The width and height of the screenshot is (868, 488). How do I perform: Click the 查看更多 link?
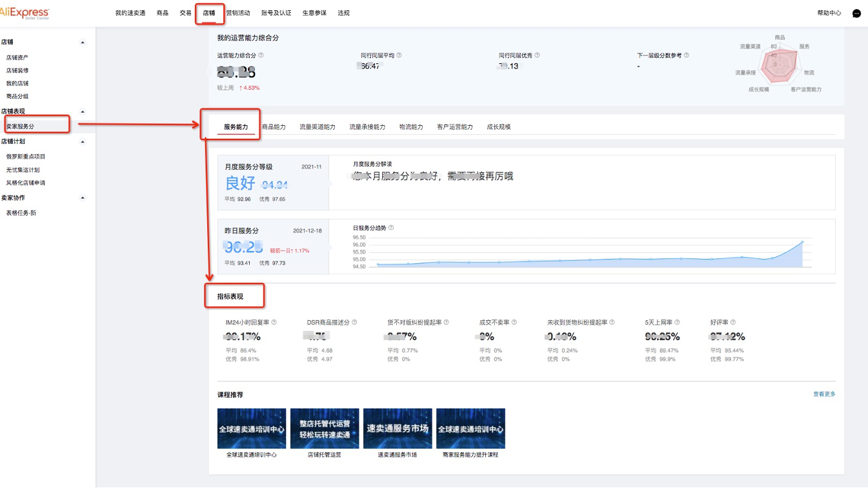[824, 394]
